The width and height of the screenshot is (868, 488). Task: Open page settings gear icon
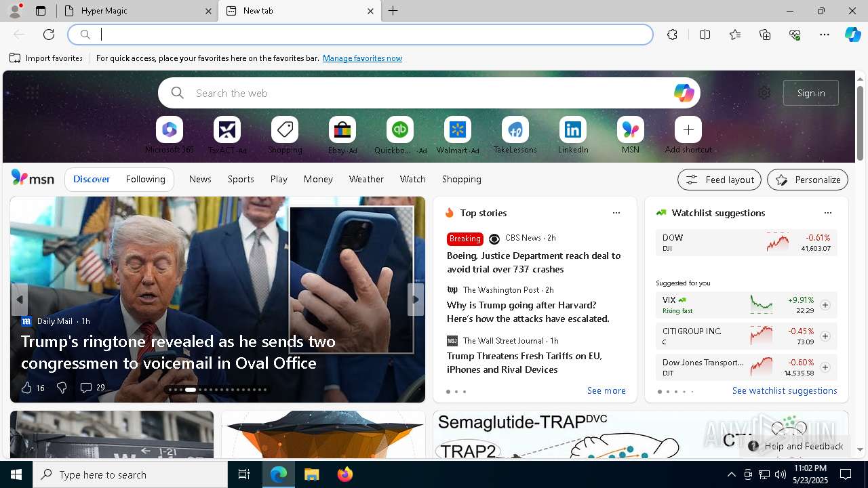click(x=764, y=93)
